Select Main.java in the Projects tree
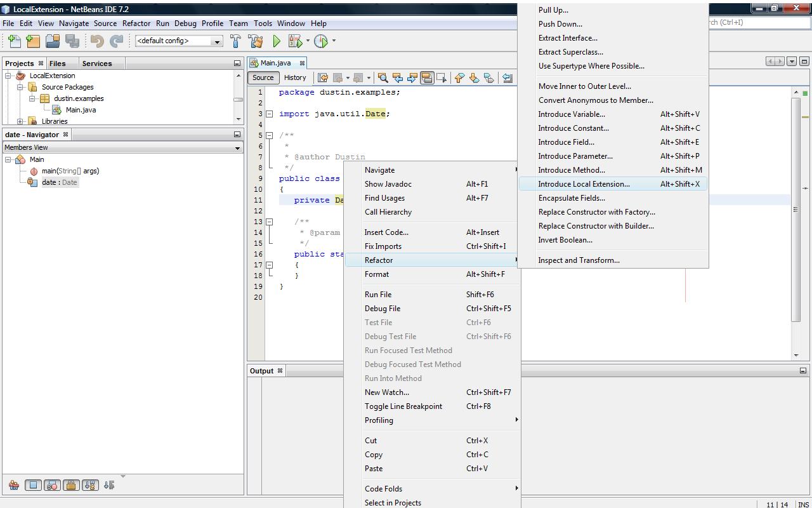The image size is (812, 508). point(81,110)
